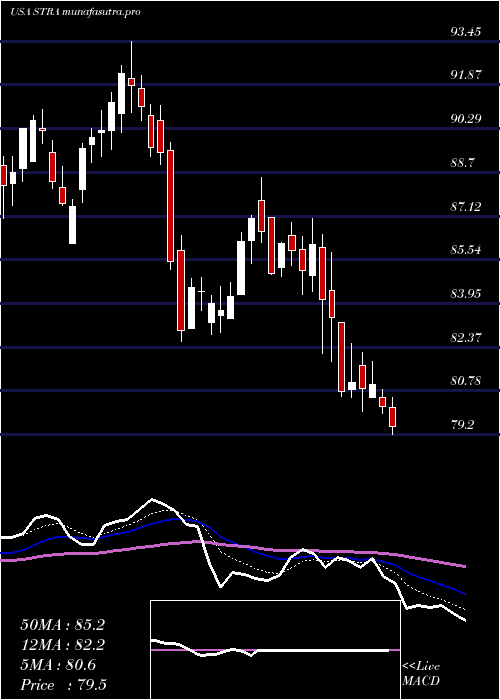Select the 80.78 price axis label
The height and width of the screenshot is (700, 500).
(466, 381)
